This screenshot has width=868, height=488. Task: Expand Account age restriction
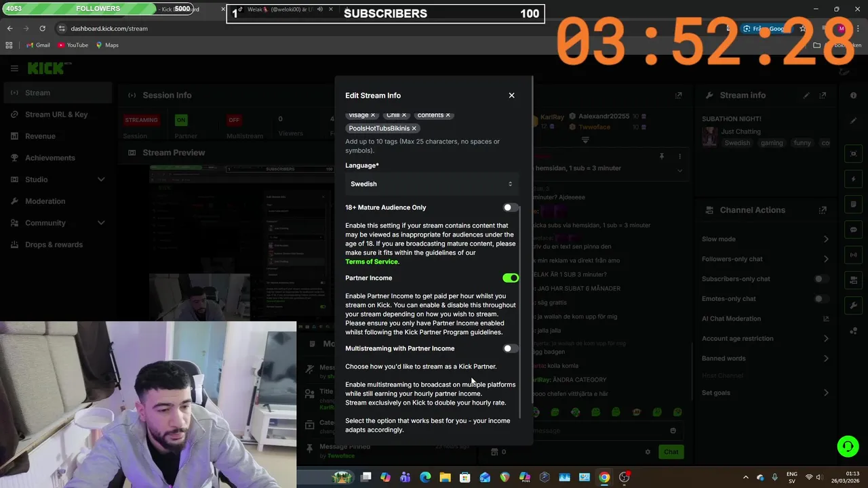point(826,338)
